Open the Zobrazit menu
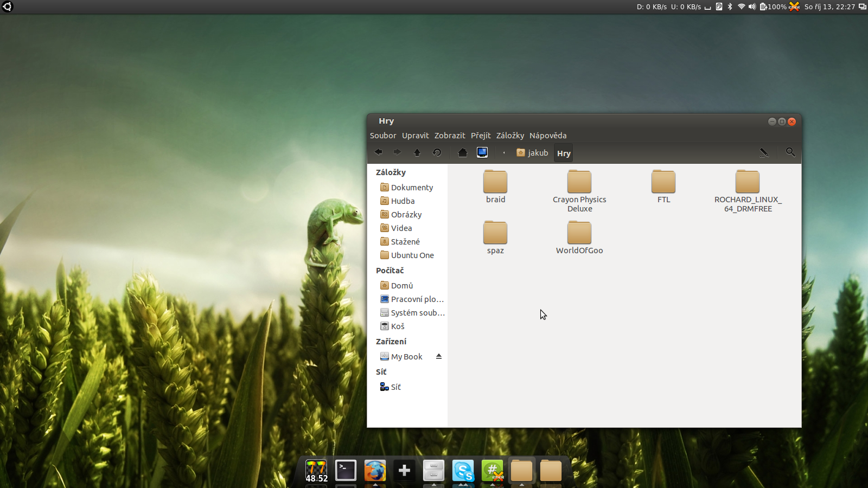The image size is (868, 488). pyautogui.click(x=450, y=136)
